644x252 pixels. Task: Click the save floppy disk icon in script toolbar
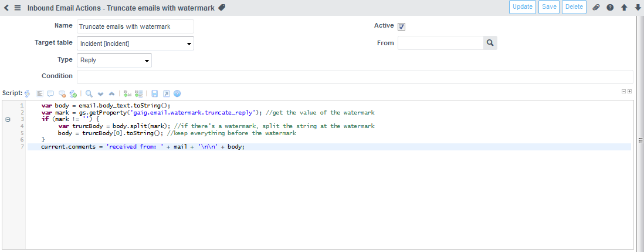(155, 93)
